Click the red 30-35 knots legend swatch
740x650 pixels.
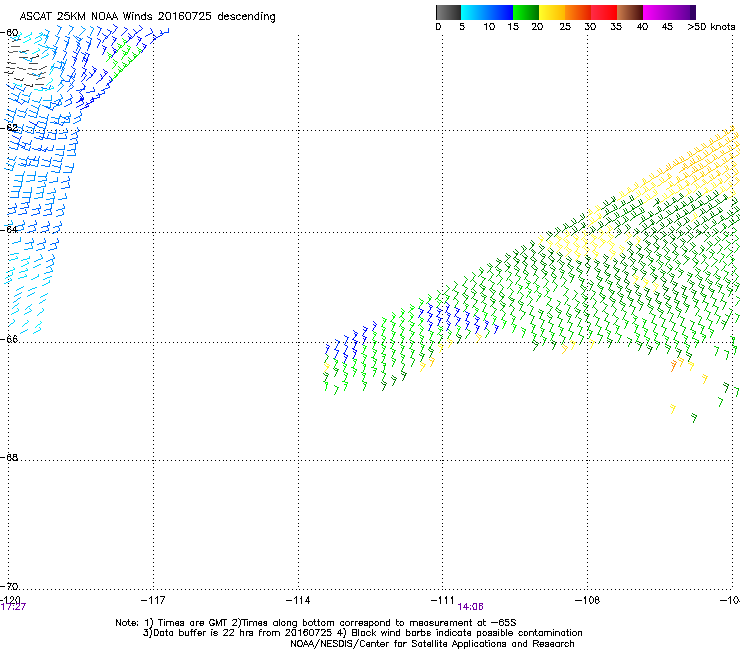pos(604,12)
